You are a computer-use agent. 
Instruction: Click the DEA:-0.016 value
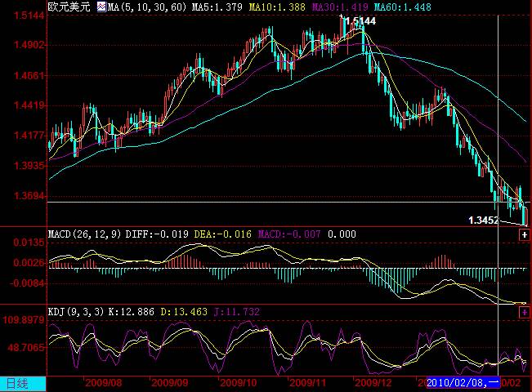[222, 234]
